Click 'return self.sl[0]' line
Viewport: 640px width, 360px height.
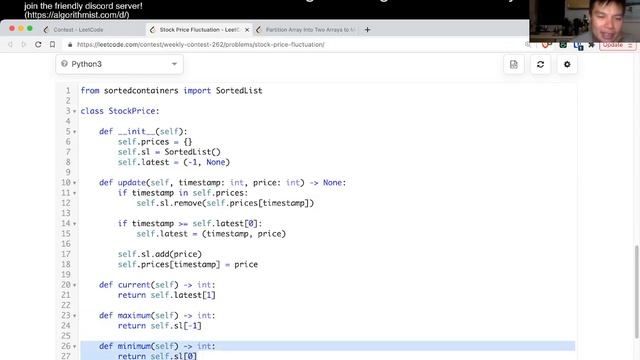157,356
